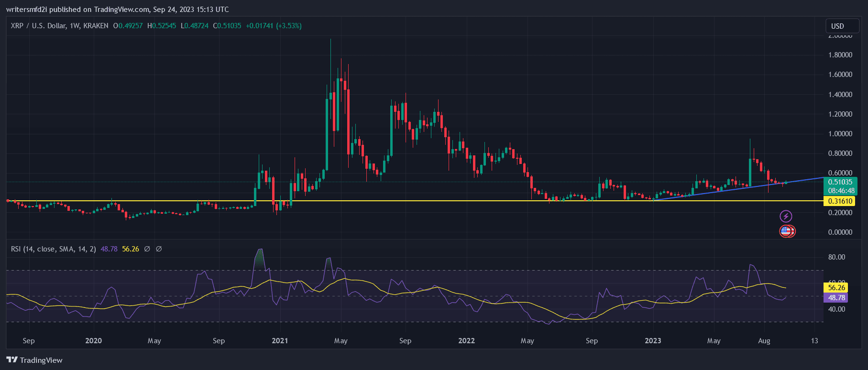Click the first ∅ symbol beside RSI values
Image resolution: width=868 pixels, height=370 pixels.
(x=147, y=249)
